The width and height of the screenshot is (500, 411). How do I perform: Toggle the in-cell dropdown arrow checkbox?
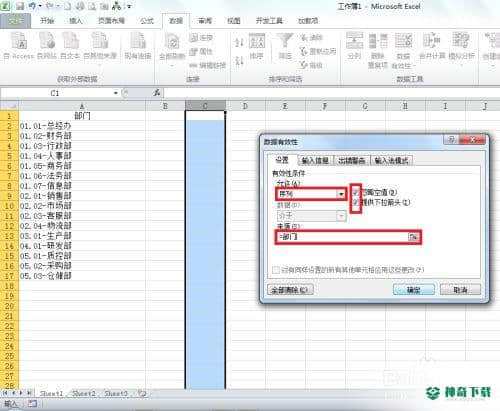click(356, 202)
